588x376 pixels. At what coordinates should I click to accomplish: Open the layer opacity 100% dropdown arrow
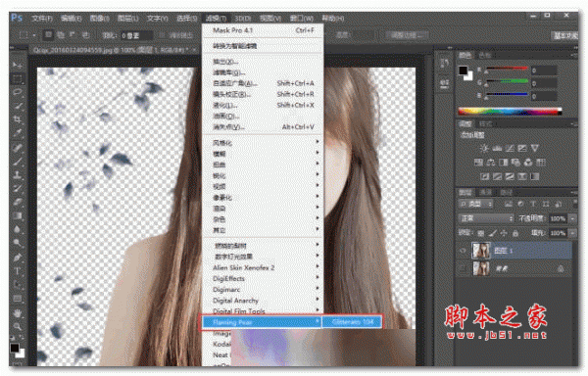[x=572, y=218]
